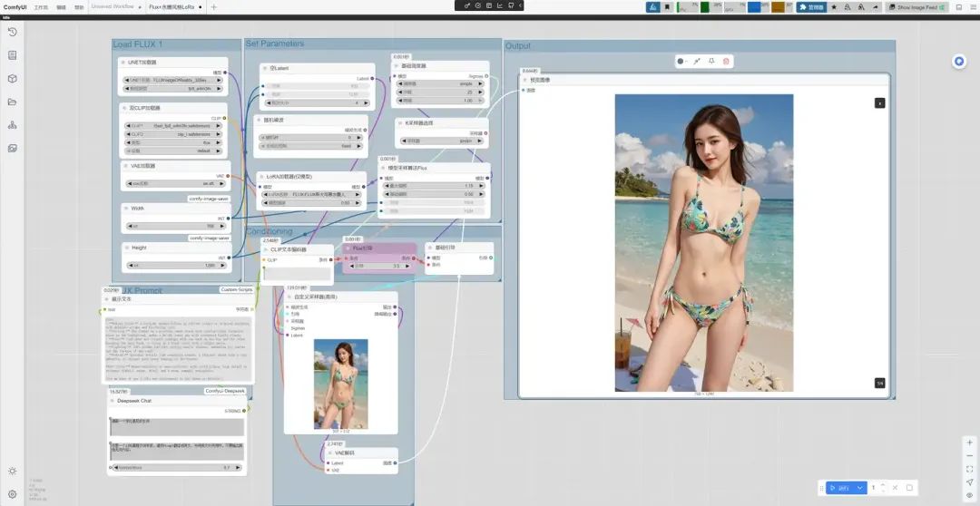The height and width of the screenshot is (506, 980).
Task: Change the CLIP2 clip_l combo widget
Action: point(173,134)
